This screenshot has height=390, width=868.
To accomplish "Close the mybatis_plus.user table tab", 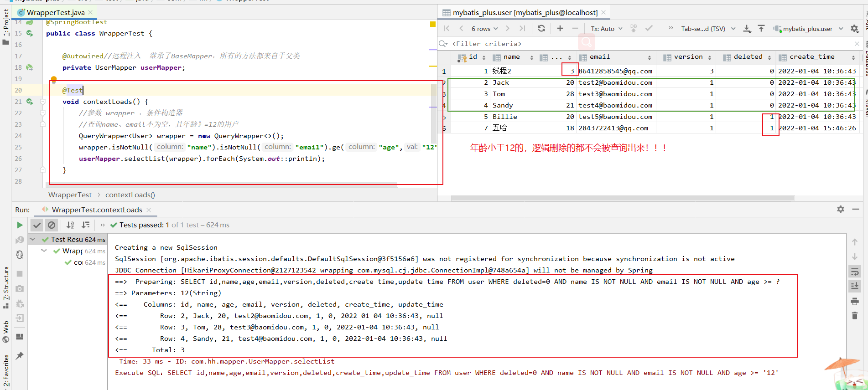I will coord(603,12).
